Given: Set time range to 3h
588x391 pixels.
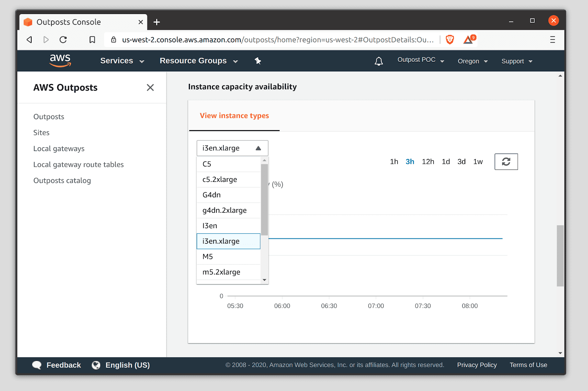Looking at the screenshot, I should tap(410, 162).
